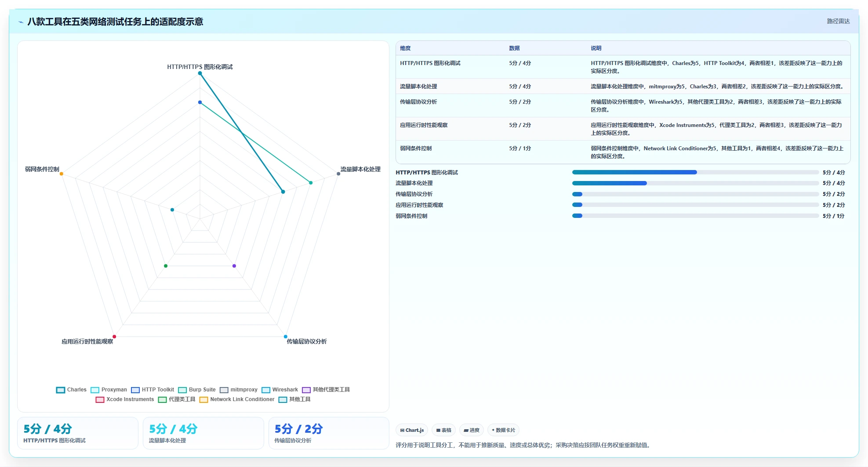Toggle Charles legend swatch
Screen dimensions: 868x467
(x=61, y=390)
